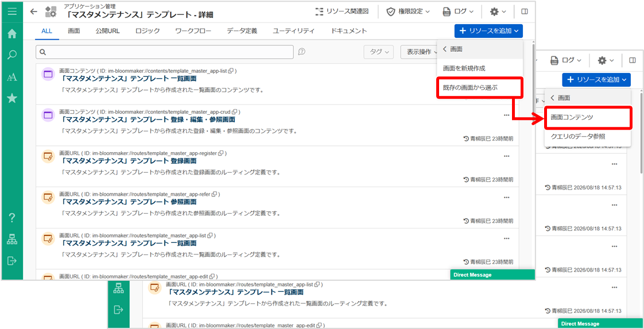Click the favorites star icon in the sidebar
Image resolution: width=644 pixels, height=329 pixels.
[12, 98]
